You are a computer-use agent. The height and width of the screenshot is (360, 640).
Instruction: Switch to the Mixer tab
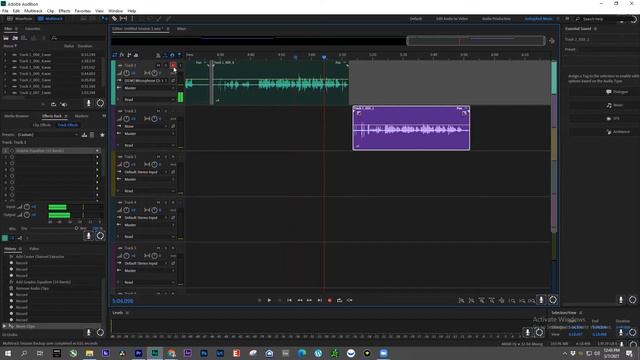tap(182, 29)
